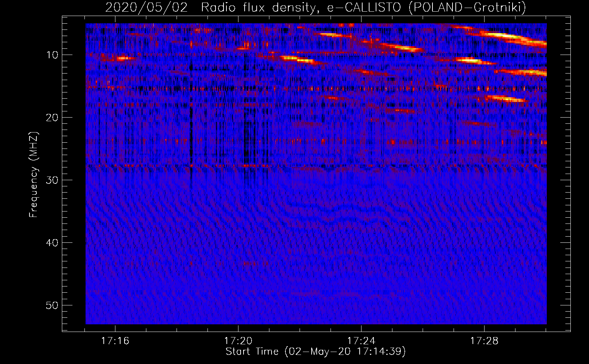Pick the 17:28 time axis label
The height and width of the screenshot is (364, 589).
(484, 341)
